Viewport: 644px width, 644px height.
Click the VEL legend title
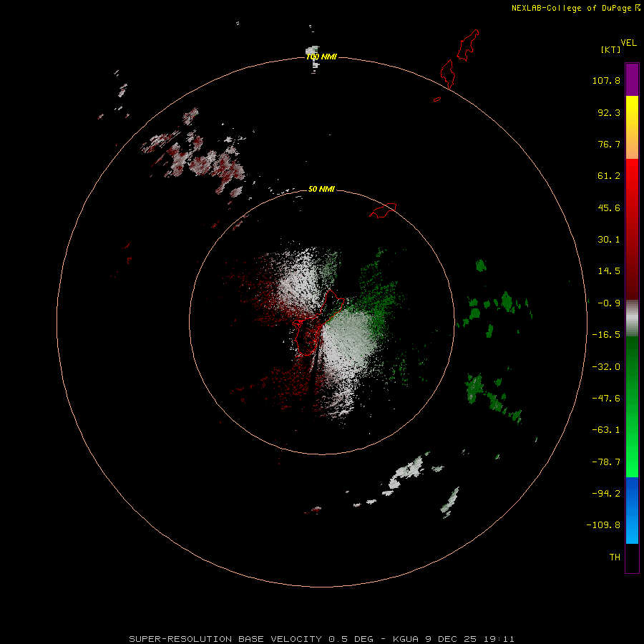(628, 42)
